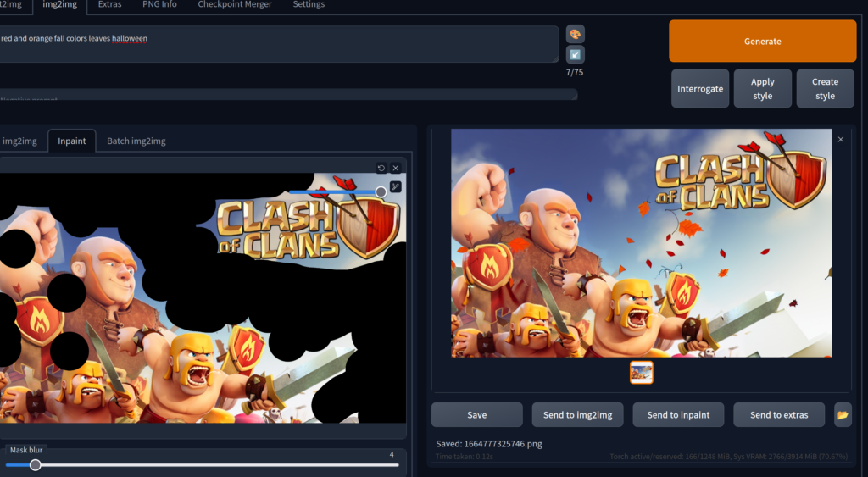
Task: Send result to inpaint
Action: 678,415
